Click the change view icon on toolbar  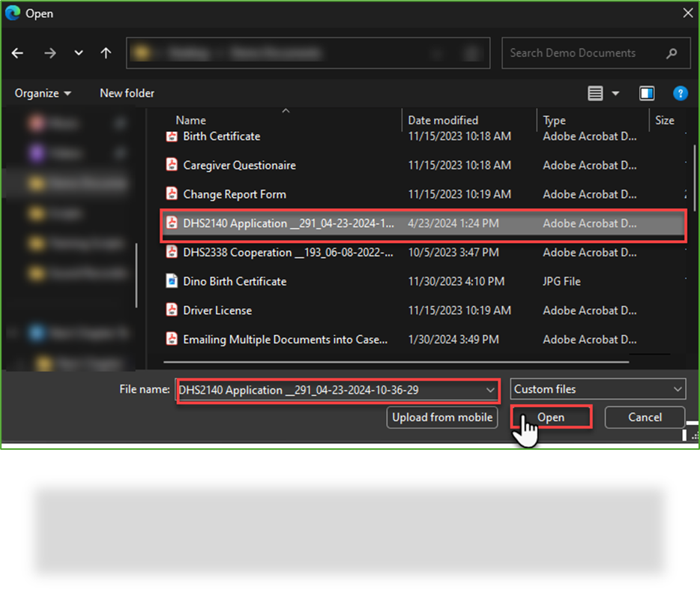[595, 92]
